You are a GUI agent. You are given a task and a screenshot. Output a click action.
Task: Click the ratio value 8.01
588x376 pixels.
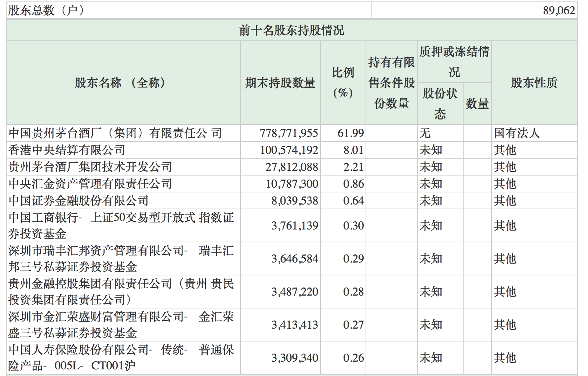click(353, 150)
